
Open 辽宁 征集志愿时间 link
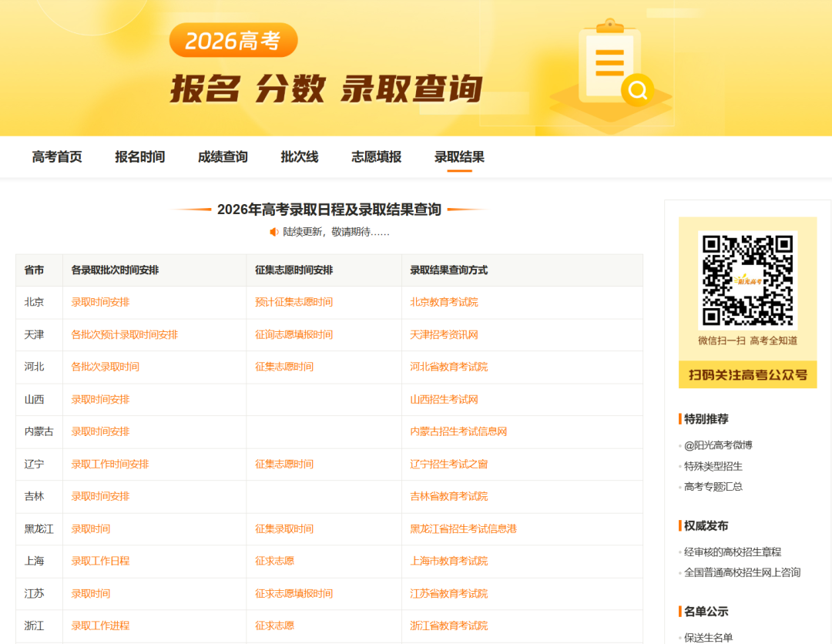tap(284, 465)
